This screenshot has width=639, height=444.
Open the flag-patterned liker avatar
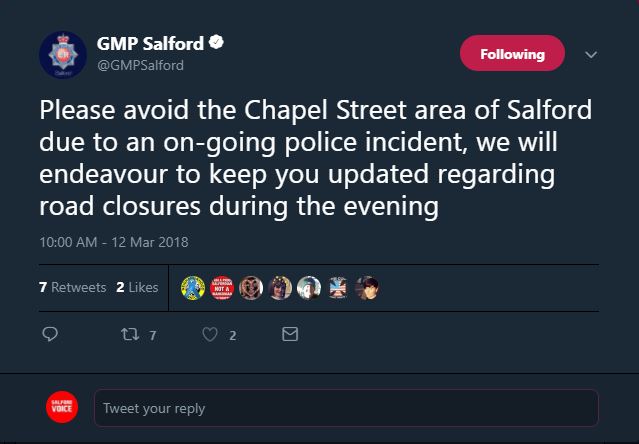[338, 287]
